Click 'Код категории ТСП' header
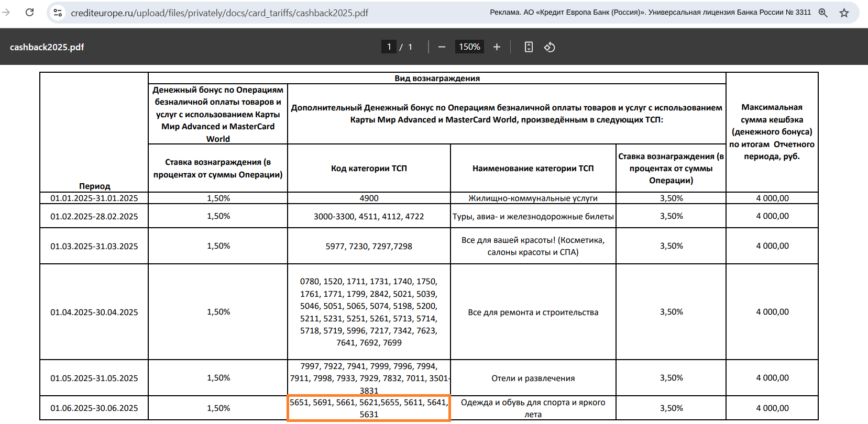The image size is (868, 424). click(x=369, y=168)
